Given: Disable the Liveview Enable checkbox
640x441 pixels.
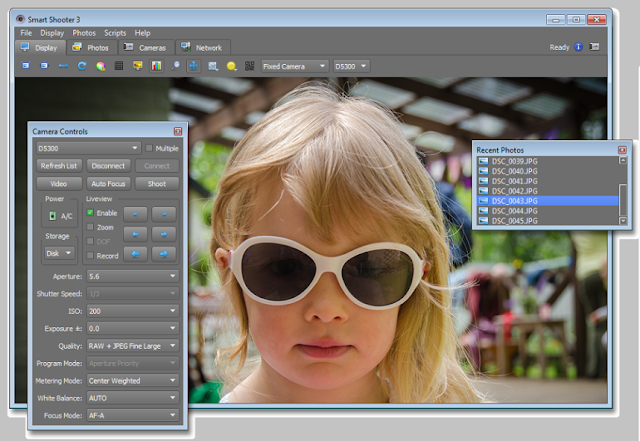Looking at the screenshot, I should coord(91,213).
